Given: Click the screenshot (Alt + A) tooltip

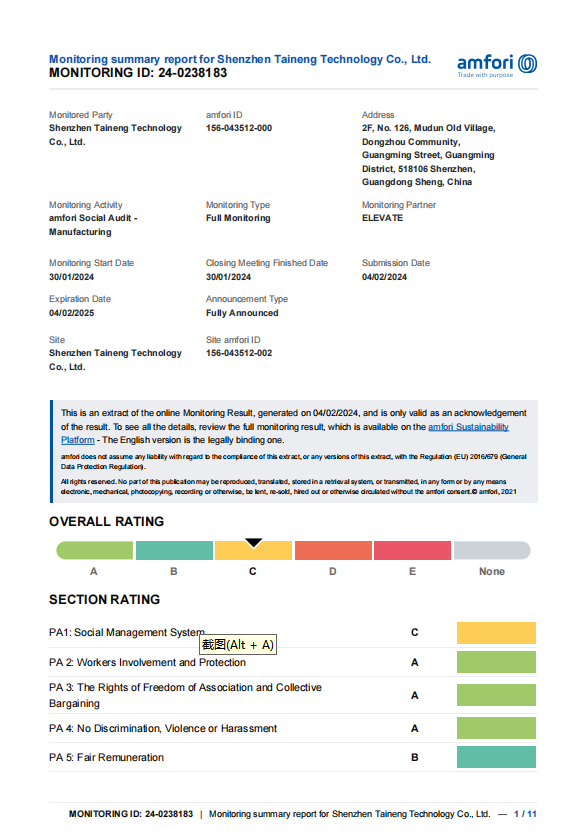Looking at the screenshot, I should [x=238, y=645].
